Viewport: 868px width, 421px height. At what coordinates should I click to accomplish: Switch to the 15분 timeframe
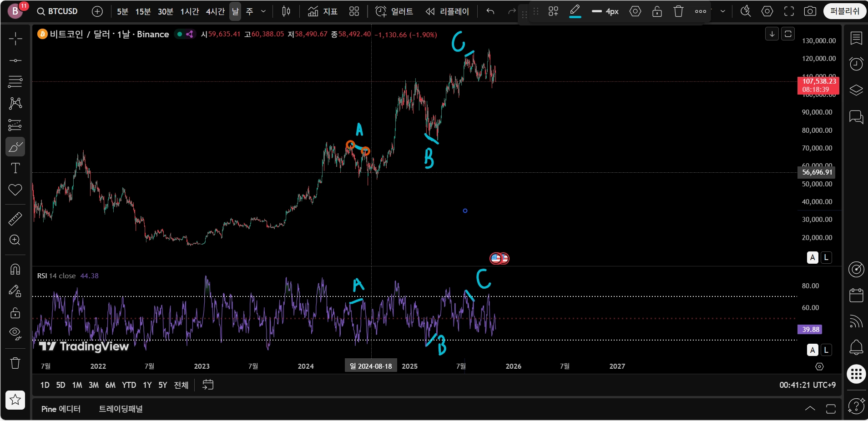[143, 11]
